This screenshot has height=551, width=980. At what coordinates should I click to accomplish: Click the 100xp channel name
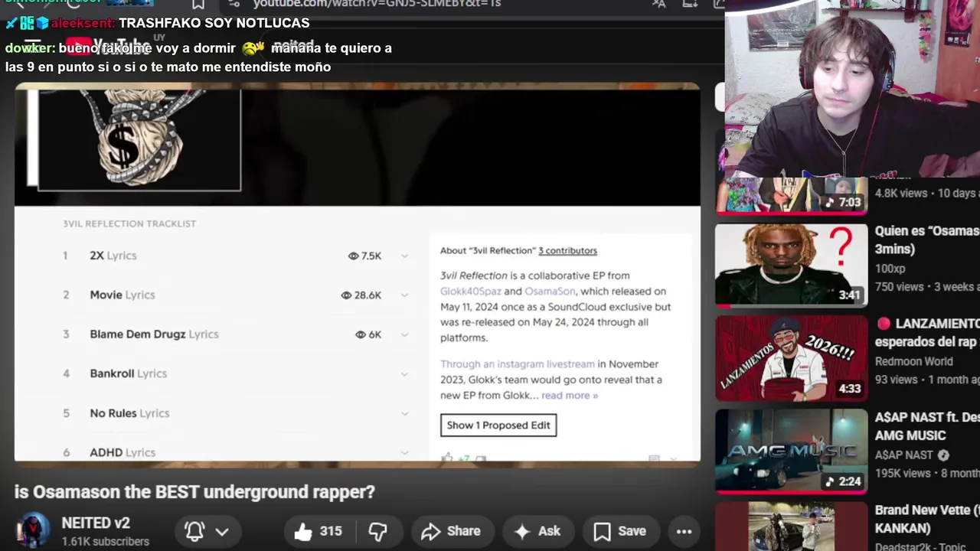point(890,269)
